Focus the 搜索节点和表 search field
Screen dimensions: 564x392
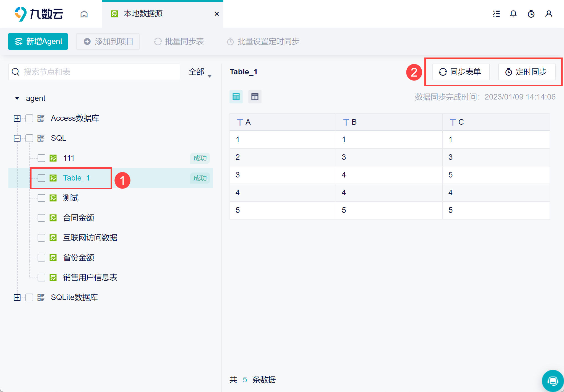(x=94, y=72)
